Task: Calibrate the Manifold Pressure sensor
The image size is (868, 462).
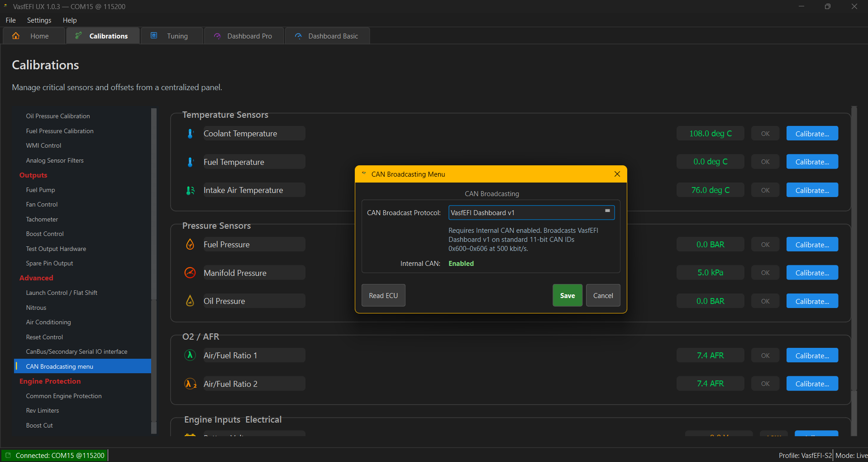Action: (x=812, y=273)
